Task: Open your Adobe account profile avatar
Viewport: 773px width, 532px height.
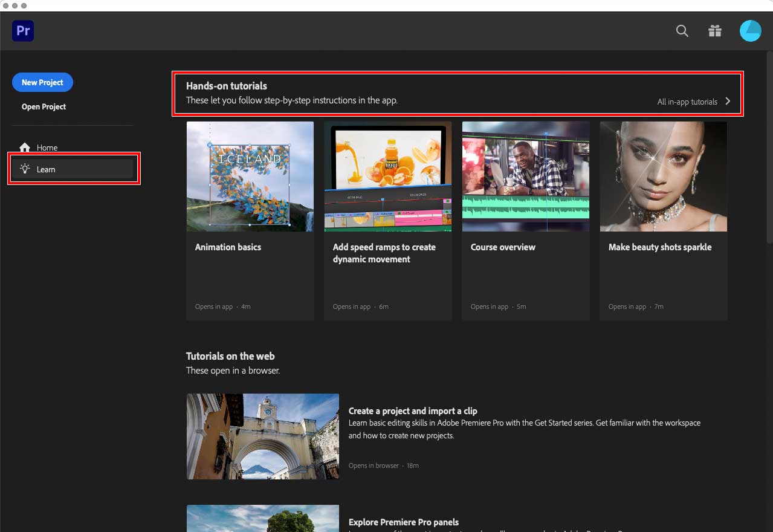Action: (x=750, y=30)
